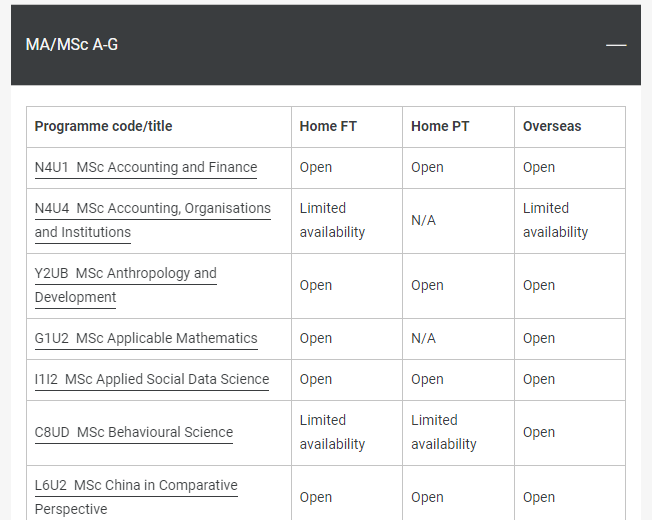The height and width of the screenshot is (520, 652).
Task: Click Home FT Limited availability for Behavioural Science
Action: pyautogui.click(x=333, y=432)
